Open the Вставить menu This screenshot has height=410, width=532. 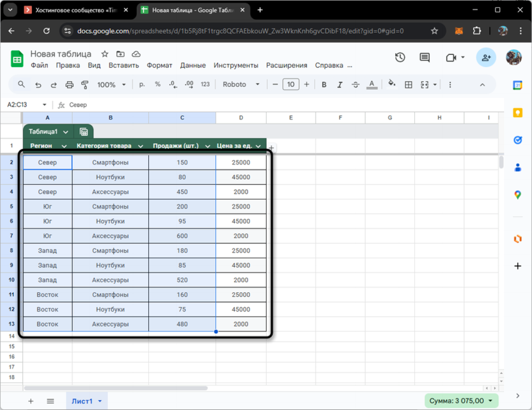tap(123, 65)
